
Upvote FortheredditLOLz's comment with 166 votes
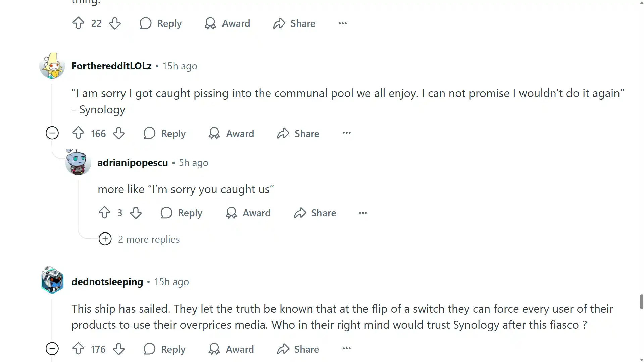(x=78, y=133)
